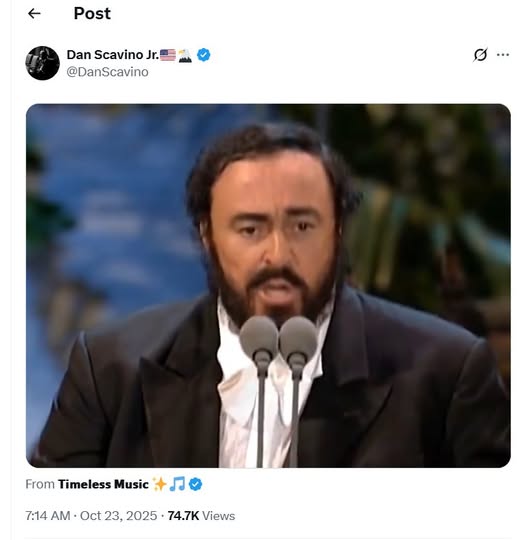Click the 74.7K view count

tap(183, 516)
